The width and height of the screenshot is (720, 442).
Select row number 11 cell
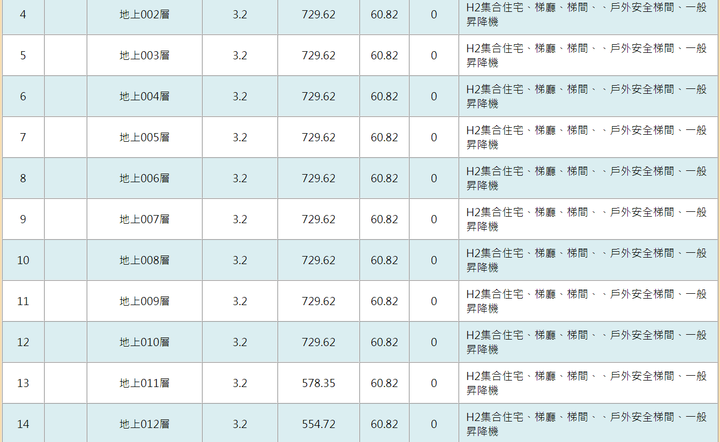23,301
